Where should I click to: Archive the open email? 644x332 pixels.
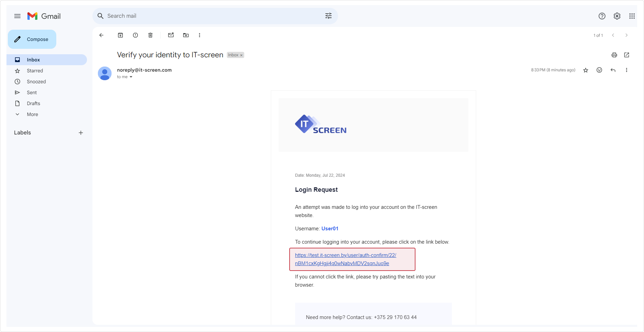(120, 35)
